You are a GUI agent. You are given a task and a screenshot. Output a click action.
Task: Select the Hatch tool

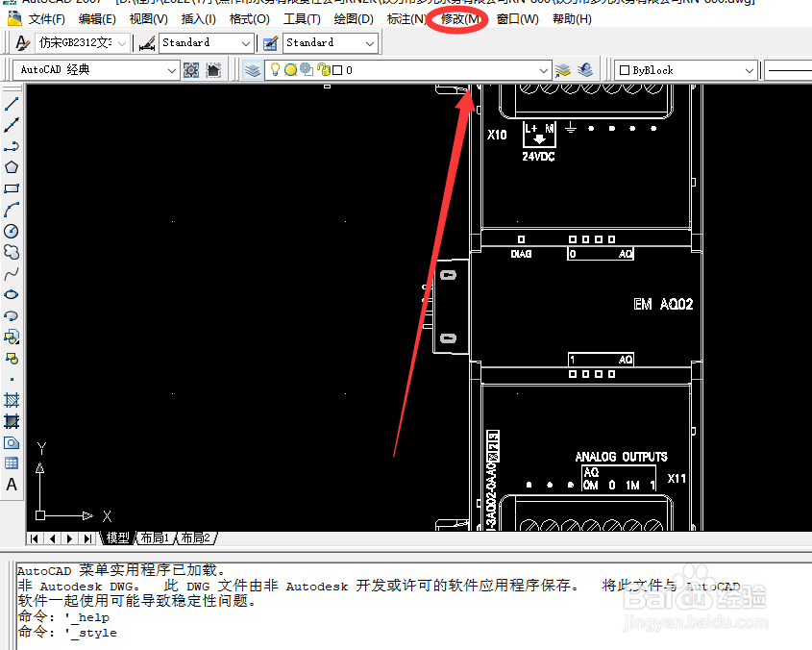[x=12, y=400]
